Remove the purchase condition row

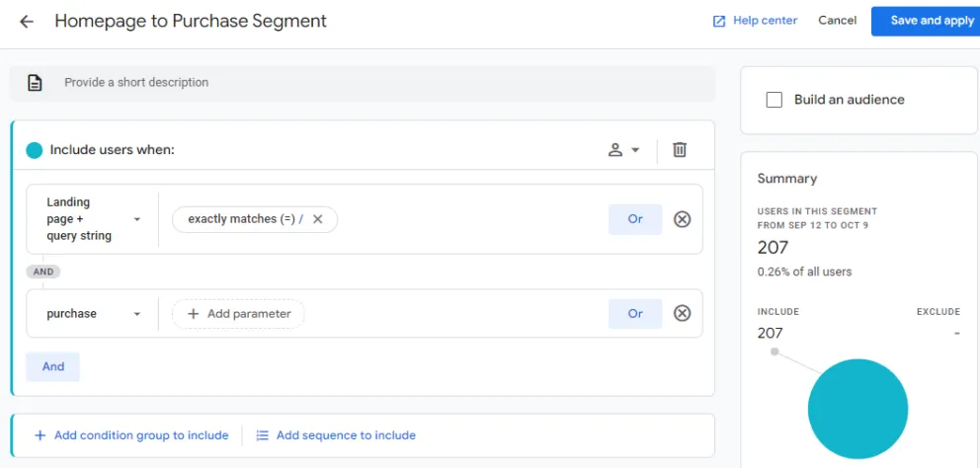(682, 314)
